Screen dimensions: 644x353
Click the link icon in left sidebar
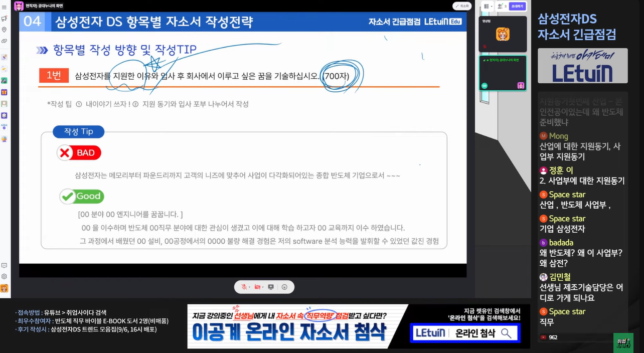(x=4, y=41)
